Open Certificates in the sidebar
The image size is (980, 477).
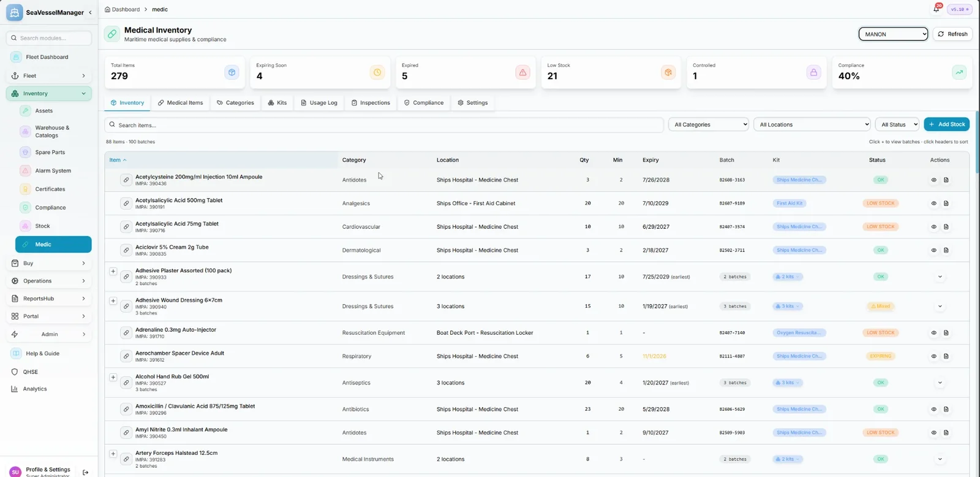pos(50,189)
